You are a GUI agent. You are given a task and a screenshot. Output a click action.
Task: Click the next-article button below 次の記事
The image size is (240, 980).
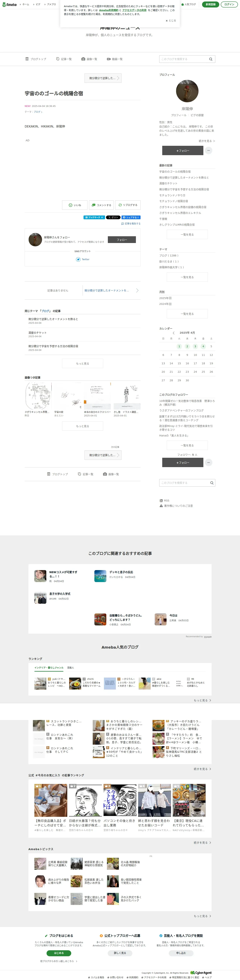coord(103,455)
